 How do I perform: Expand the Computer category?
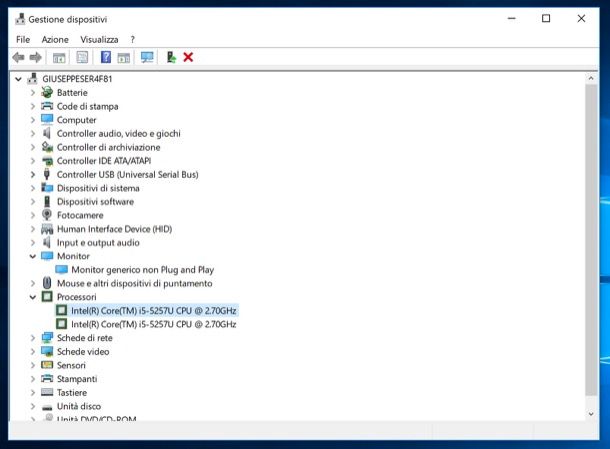[33, 120]
